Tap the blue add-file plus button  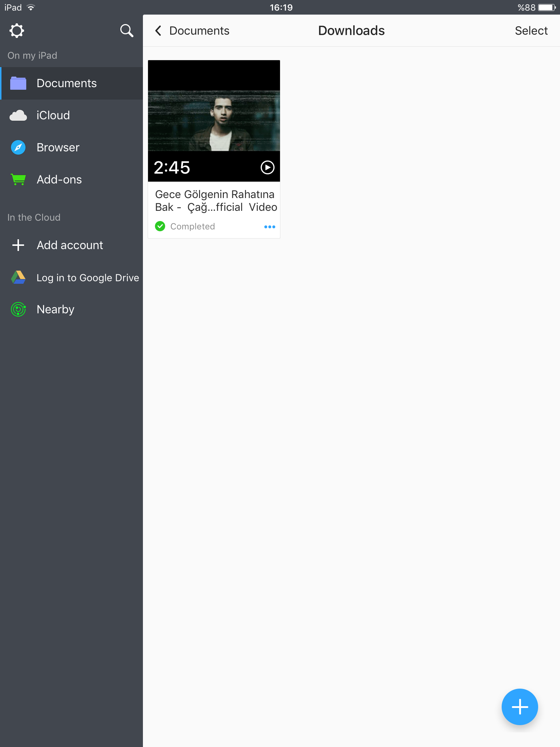click(x=520, y=707)
